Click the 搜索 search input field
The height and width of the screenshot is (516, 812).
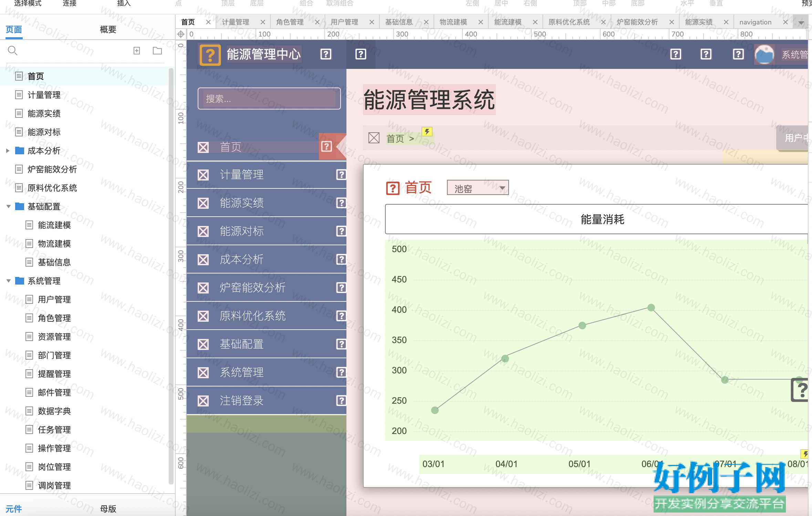tap(269, 99)
